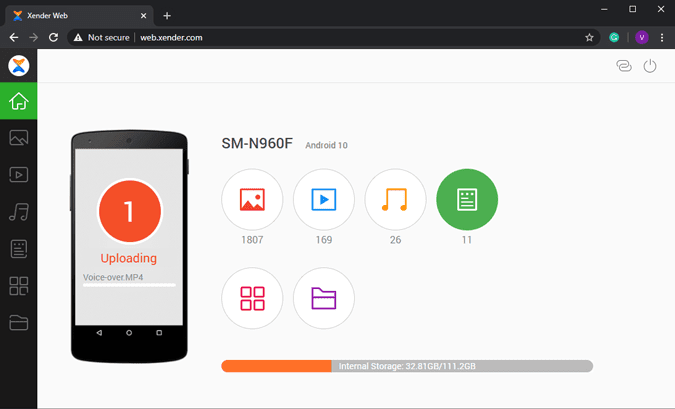Image resolution: width=675 pixels, height=409 pixels.
Task: Open the Chrome three-dot menu
Action: [x=662, y=37]
